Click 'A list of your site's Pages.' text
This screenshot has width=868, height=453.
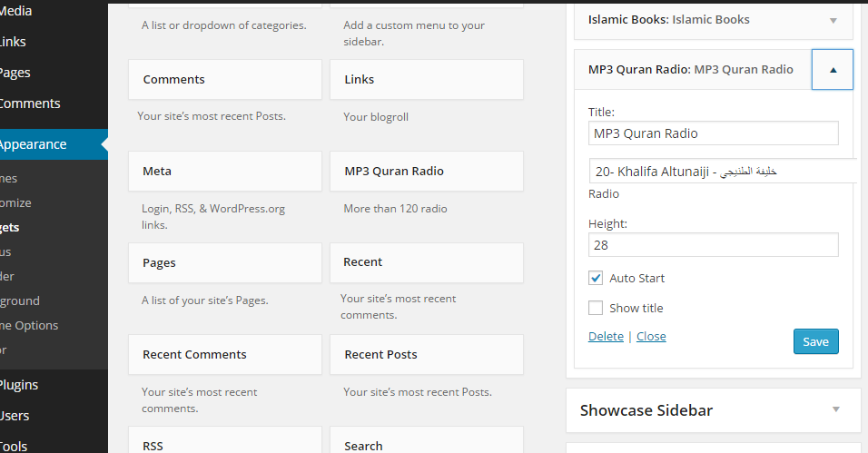(x=205, y=300)
